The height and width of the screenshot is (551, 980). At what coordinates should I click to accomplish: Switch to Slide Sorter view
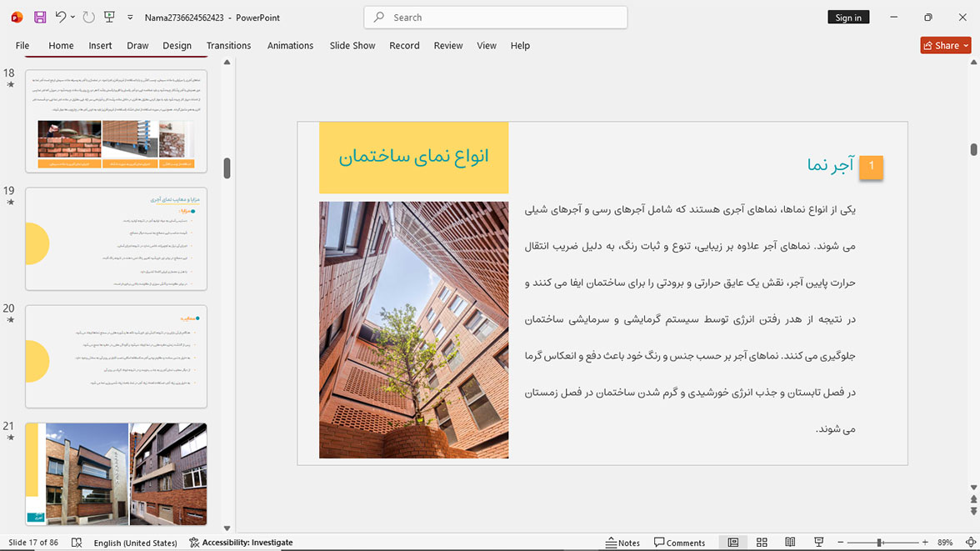point(762,542)
